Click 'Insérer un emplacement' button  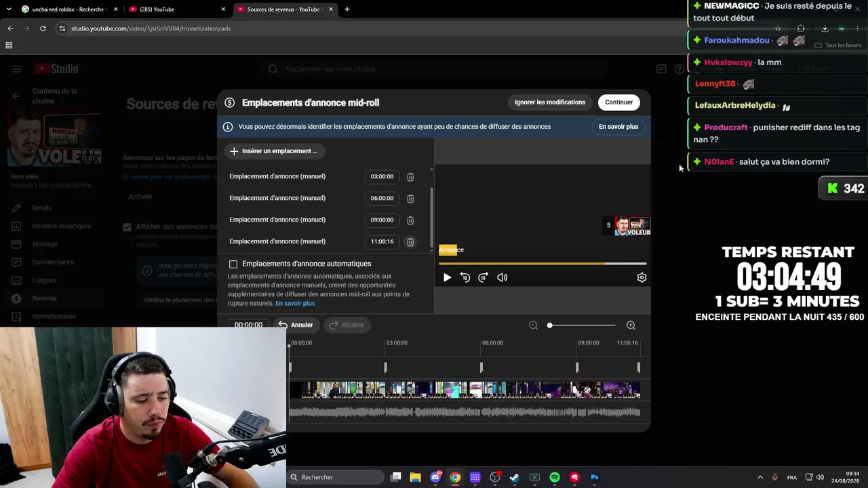point(274,151)
